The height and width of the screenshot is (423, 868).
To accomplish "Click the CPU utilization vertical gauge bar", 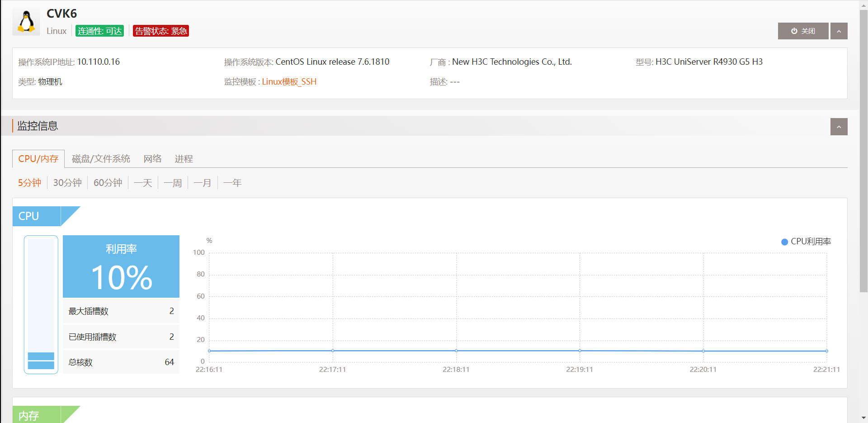I will 41,304.
